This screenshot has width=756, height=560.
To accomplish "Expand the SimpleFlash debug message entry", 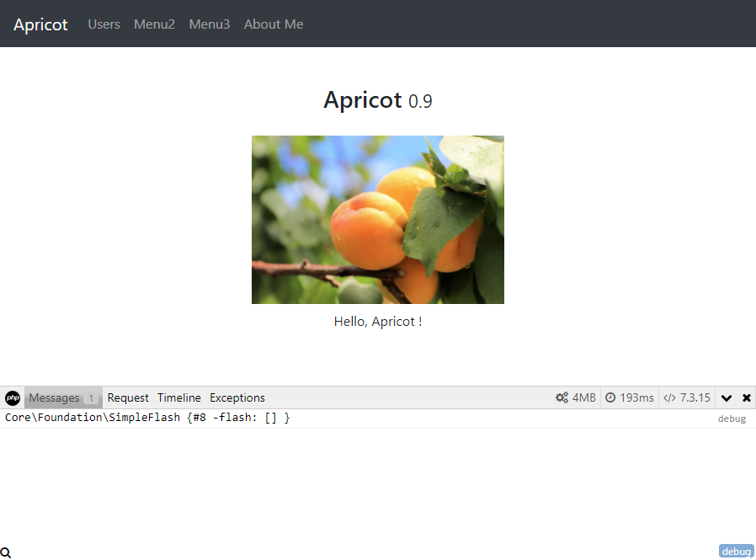I will point(147,419).
